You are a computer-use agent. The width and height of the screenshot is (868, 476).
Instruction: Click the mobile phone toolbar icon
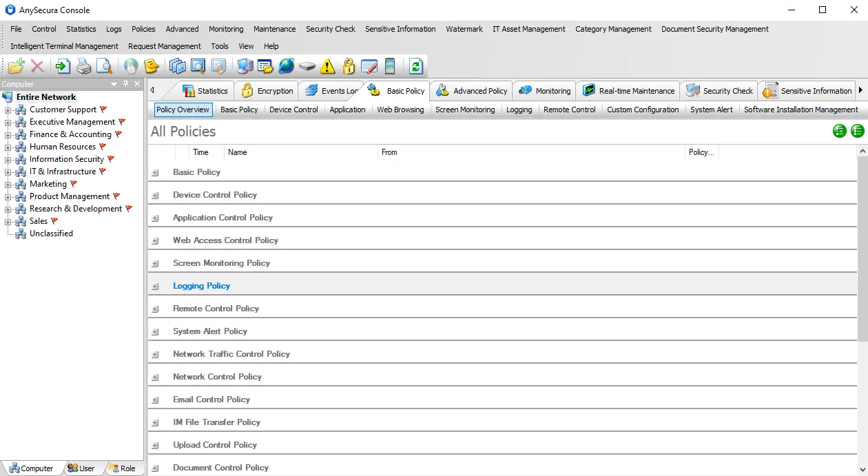pos(390,66)
